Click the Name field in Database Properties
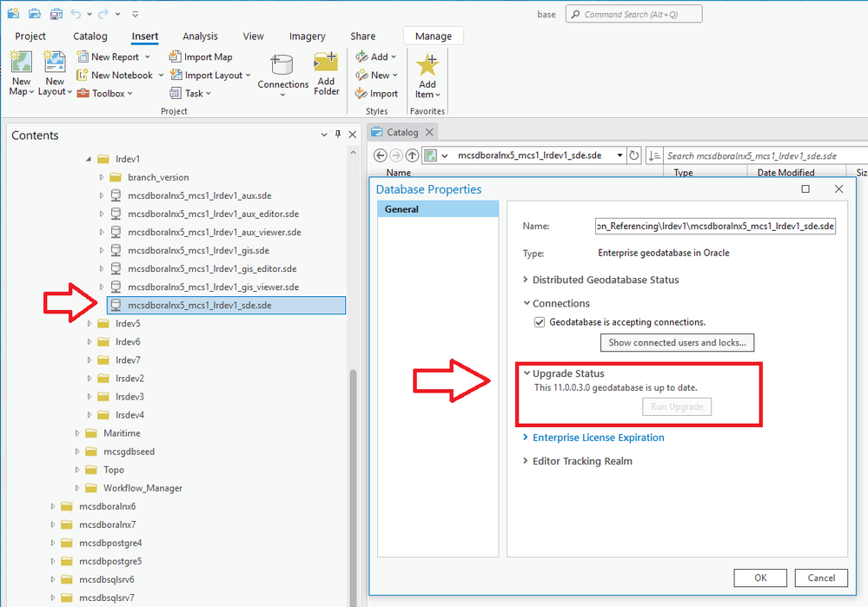Viewport: 868px width, 607px height. (715, 226)
